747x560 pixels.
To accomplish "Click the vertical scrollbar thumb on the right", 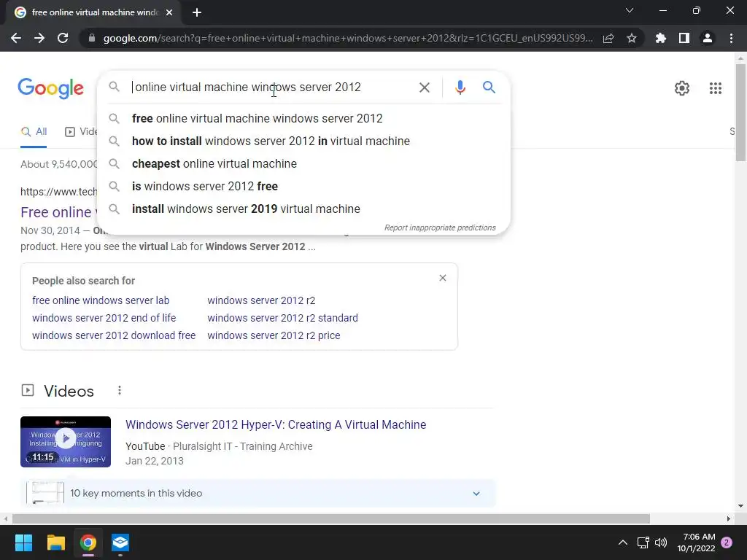I will coord(741,112).
